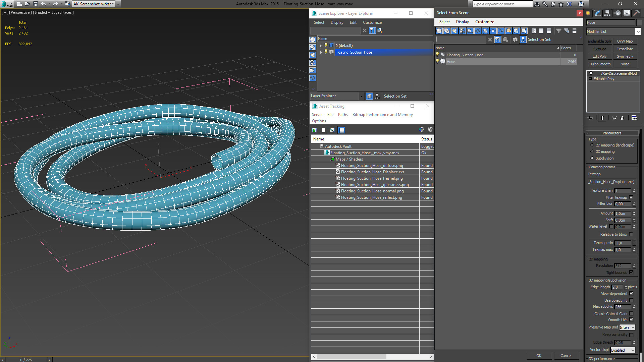Click Table View icon in Asset Tracking toolbar
Screen dimensions: 644x362
pos(341,130)
